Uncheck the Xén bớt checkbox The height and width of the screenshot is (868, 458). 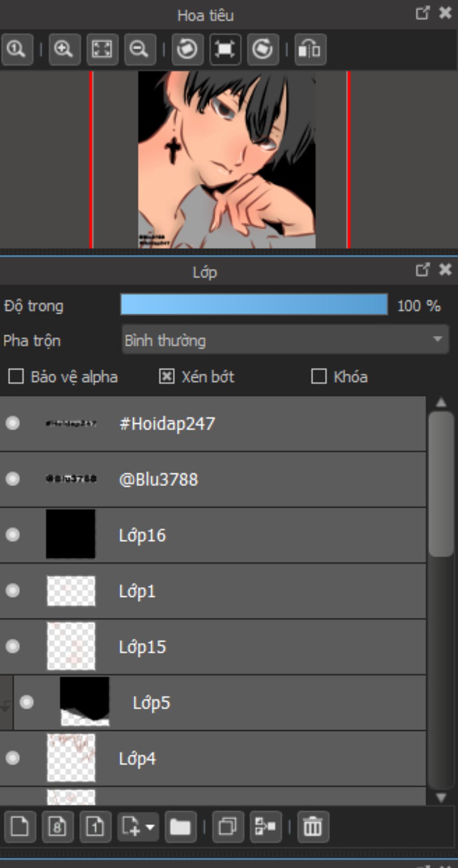166,376
